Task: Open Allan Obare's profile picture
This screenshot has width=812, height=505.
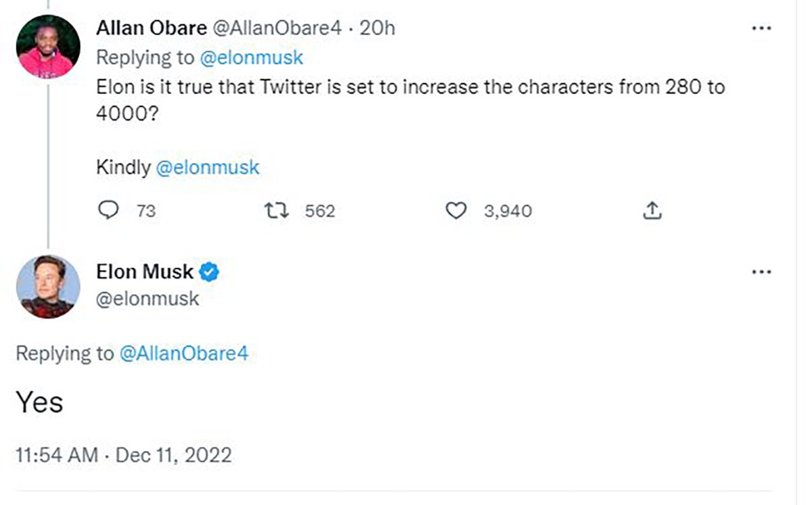Action: point(47,47)
